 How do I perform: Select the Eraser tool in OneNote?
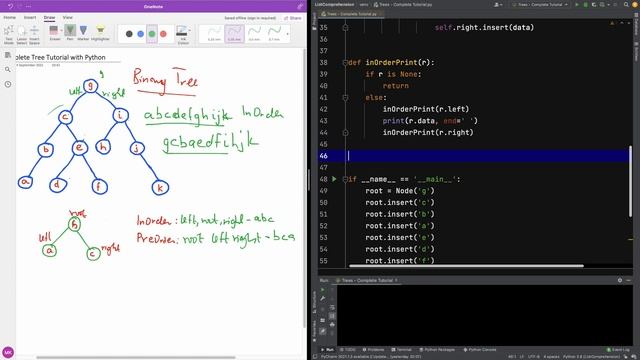(54, 33)
